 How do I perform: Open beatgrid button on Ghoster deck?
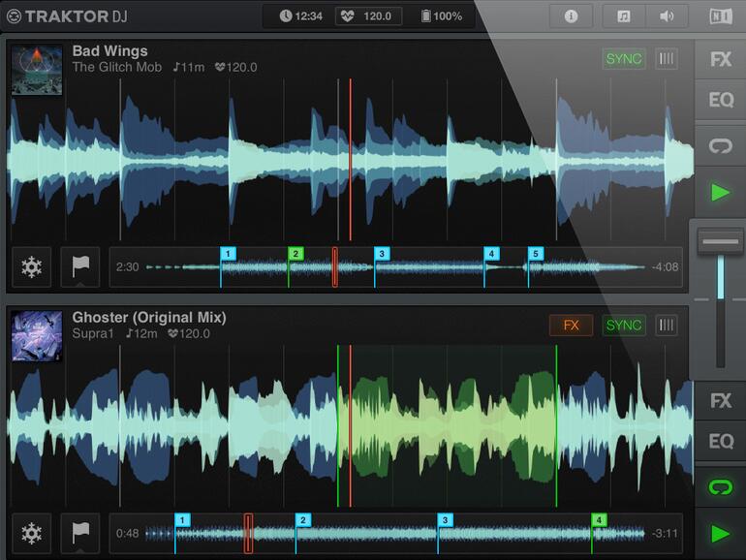point(667,326)
